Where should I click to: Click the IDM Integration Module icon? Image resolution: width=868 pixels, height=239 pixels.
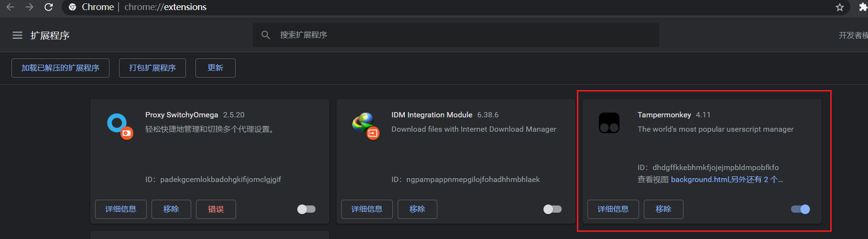(365, 125)
